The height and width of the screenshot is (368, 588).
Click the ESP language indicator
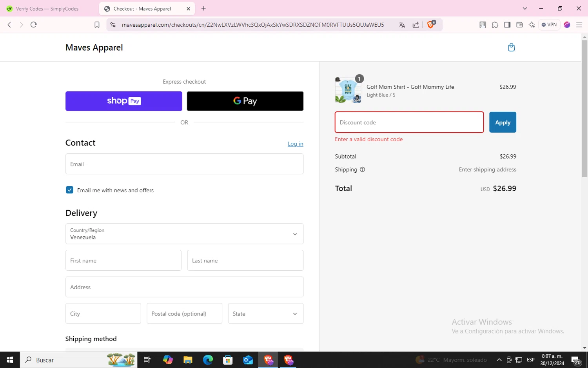click(x=531, y=360)
